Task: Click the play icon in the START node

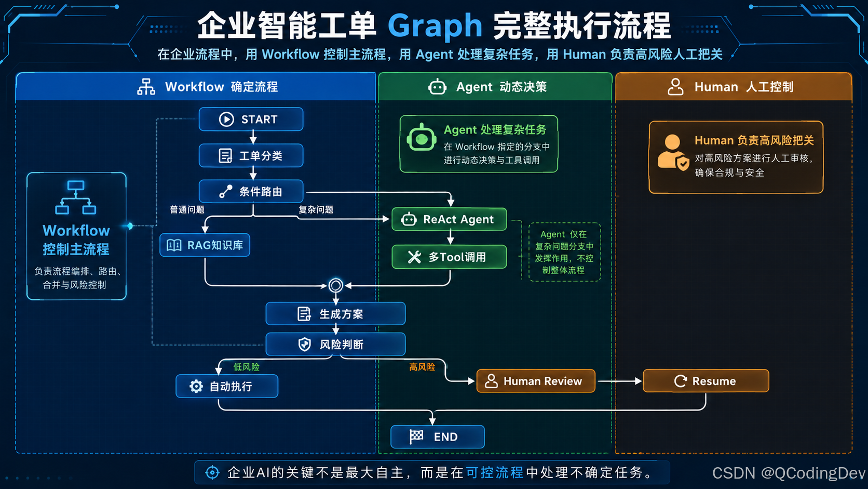Action: pos(226,120)
